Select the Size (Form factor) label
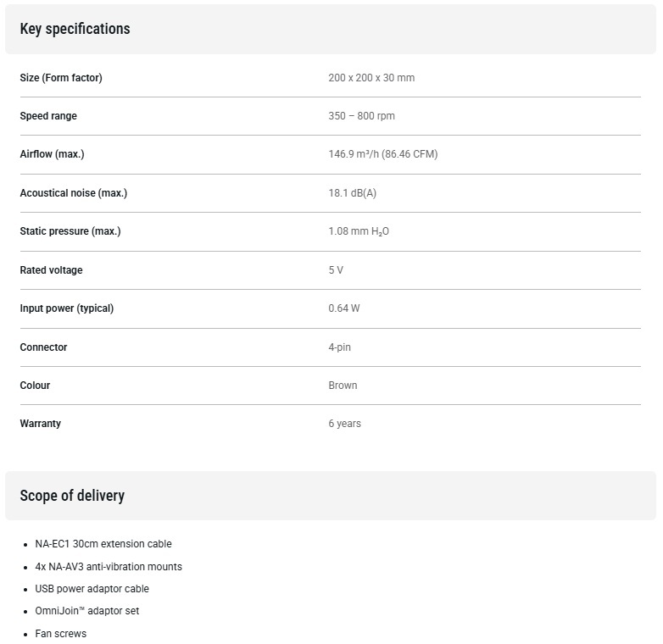The image size is (663, 644). (x=61, y=78)
